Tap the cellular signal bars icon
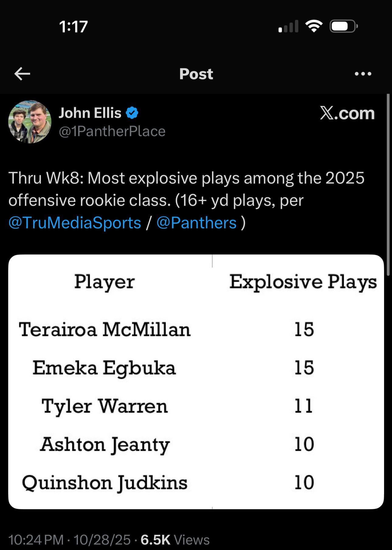Viewport: 392px width, 550px height. [288, 27]
